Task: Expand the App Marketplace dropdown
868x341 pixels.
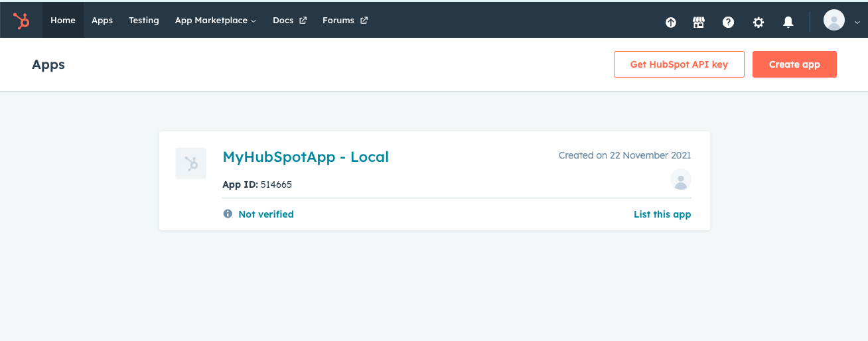Action: point(216,21)
